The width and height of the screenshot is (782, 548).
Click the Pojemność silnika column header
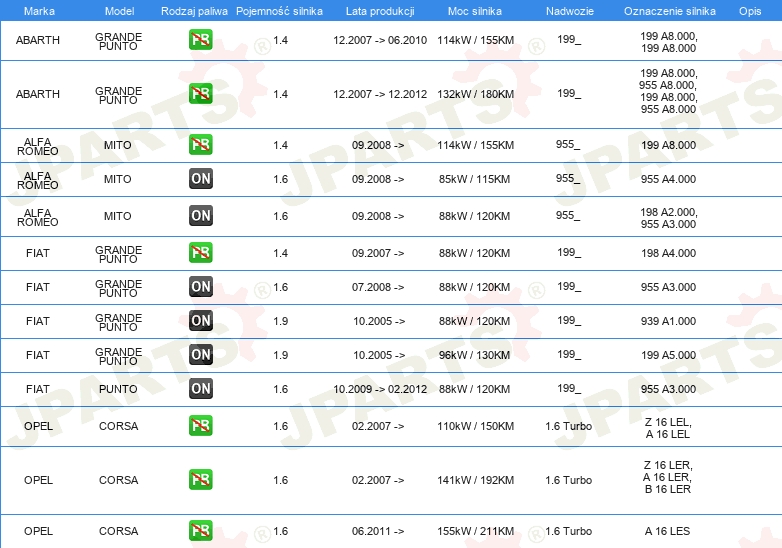point(279,11)
